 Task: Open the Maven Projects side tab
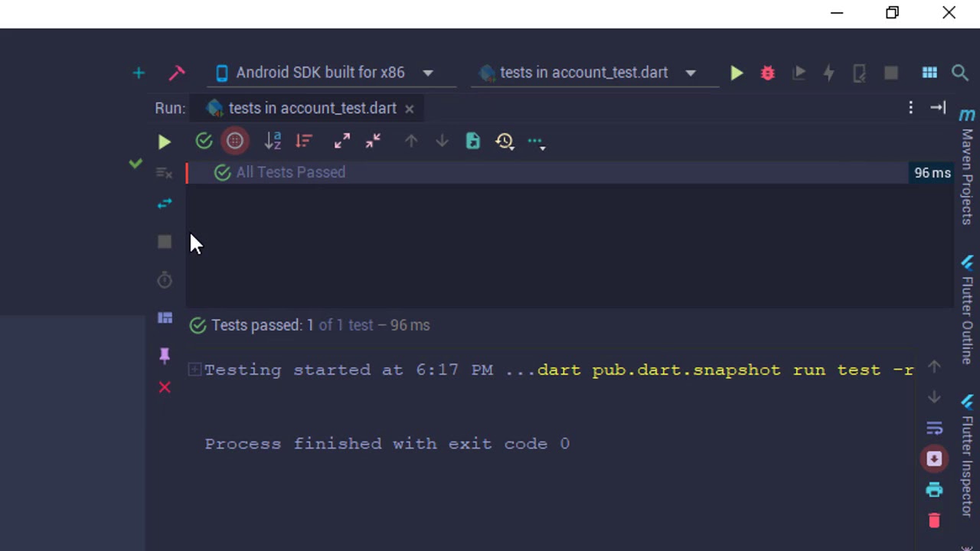click(967, 167)
